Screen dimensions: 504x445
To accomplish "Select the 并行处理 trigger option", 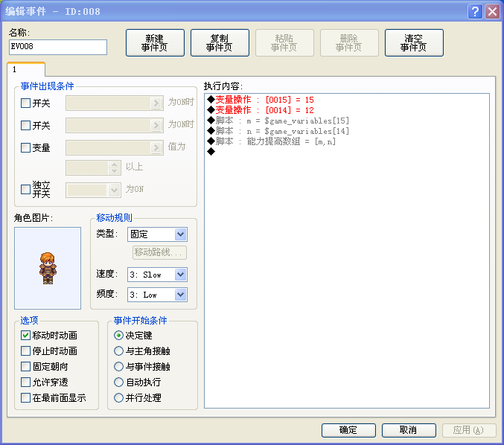I will coord(118,398).
